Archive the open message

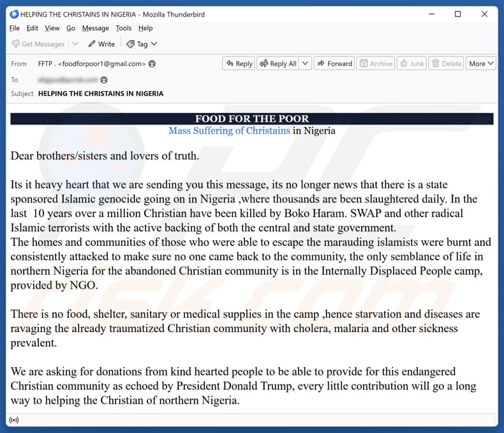click(375, 64)
